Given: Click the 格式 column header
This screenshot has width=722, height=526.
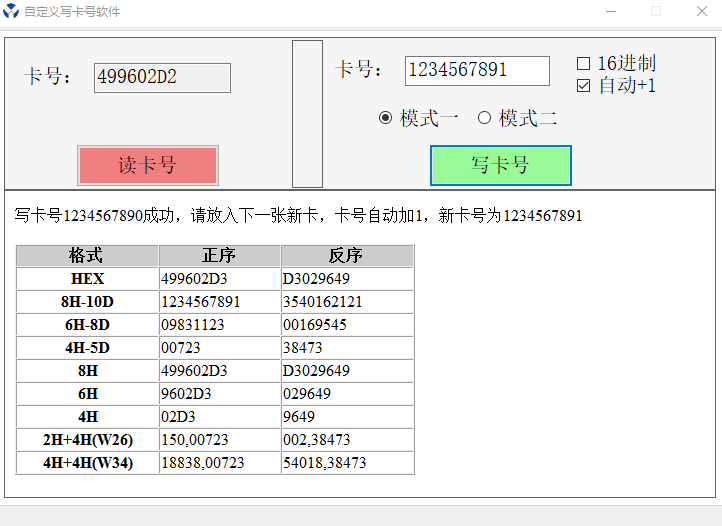Looking at the screenshot, I should (x=87, y=256).
